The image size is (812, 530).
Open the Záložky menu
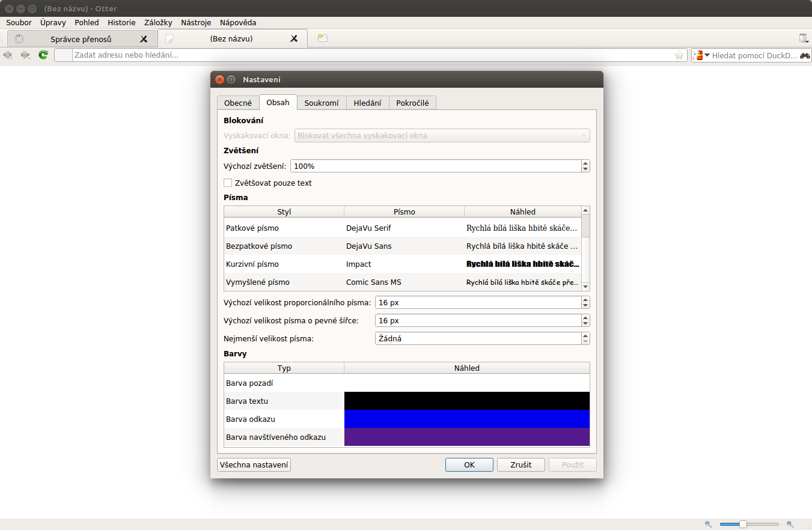coord(158,22)
